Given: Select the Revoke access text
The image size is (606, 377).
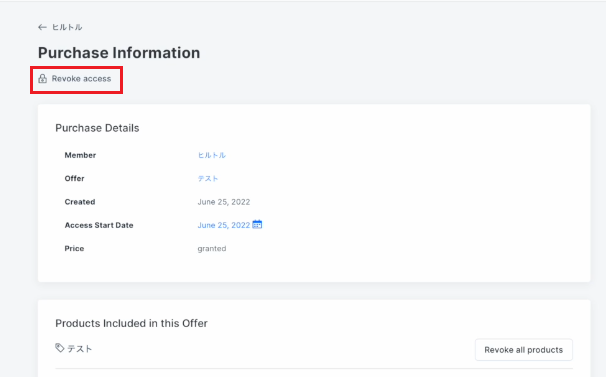Looking at the screenshot, I should pos(81,79).
